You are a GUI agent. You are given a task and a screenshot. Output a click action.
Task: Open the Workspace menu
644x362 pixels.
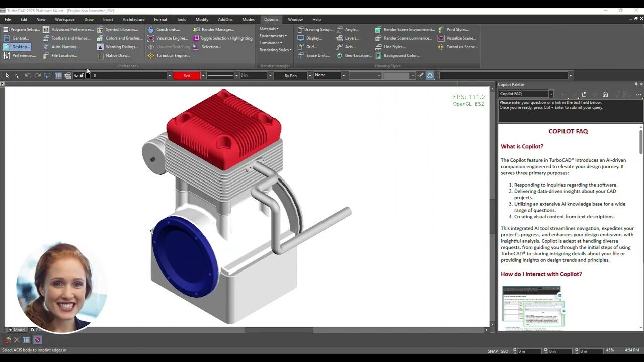[65, 20]
